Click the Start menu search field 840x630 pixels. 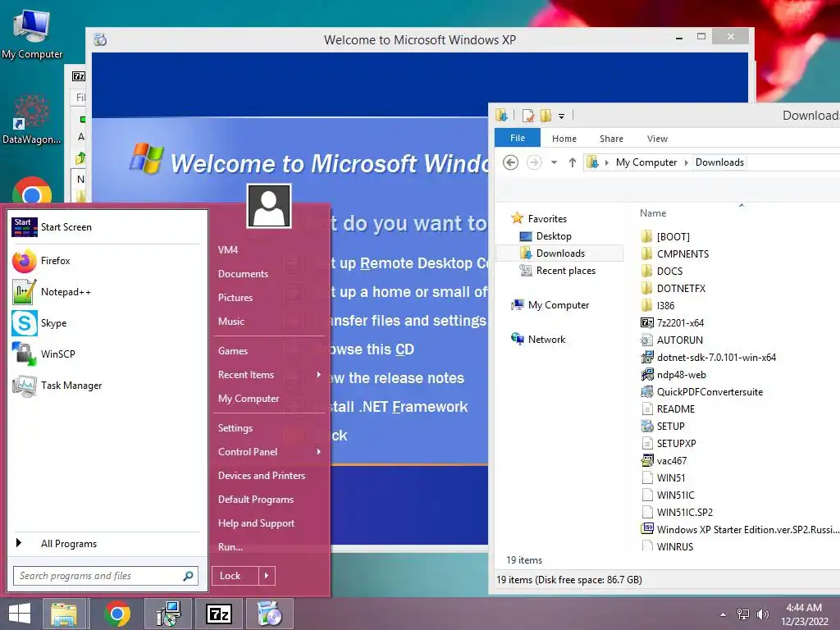[x=98, y=576]
